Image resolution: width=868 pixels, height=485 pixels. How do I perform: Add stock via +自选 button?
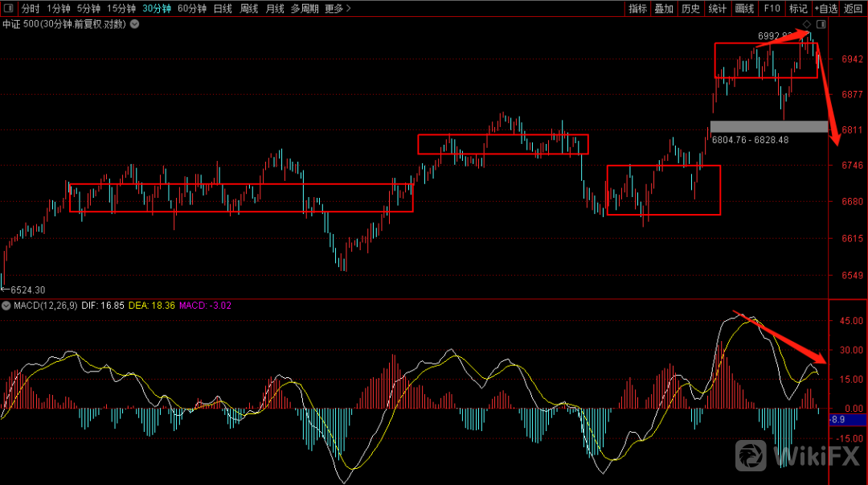825,9
